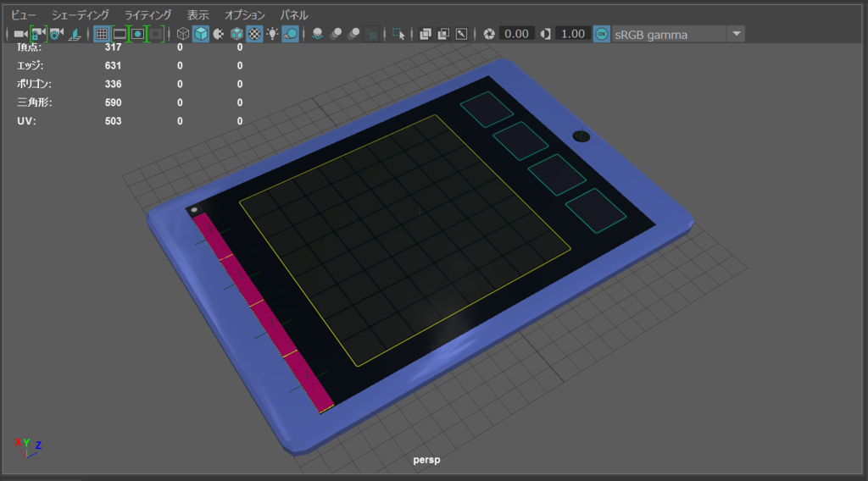Enable Multisample Anti-aliasing icon
Viewport: 868px width, 481px height.
click(353, 34)
